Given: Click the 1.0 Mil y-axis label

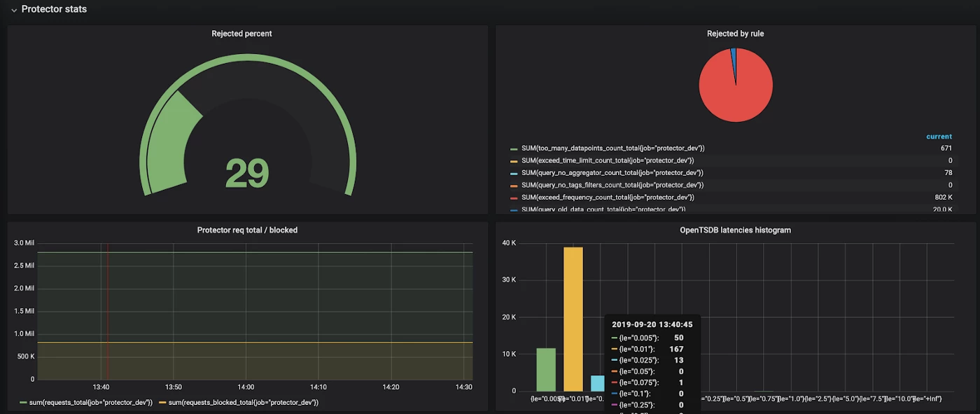Looking at the screenshot, I should pyautogui.click(x=24, y=334).
